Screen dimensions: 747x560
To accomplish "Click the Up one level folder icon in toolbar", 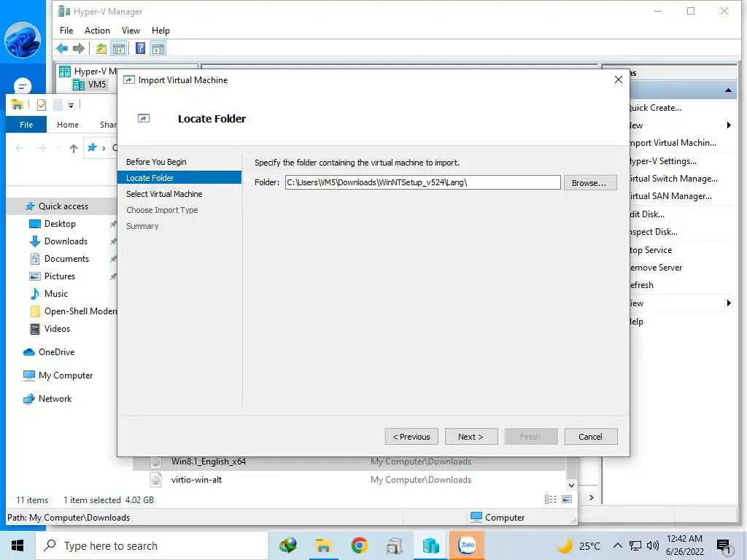I will (101, 48).
